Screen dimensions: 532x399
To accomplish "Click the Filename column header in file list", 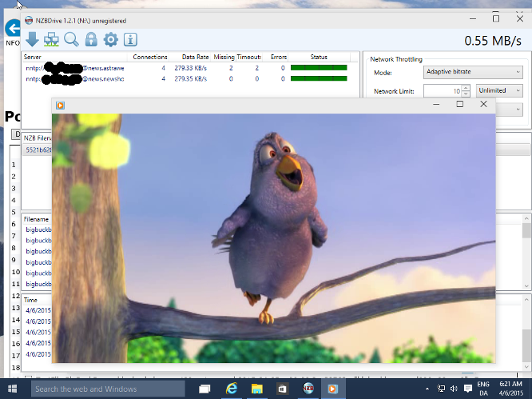I will pos(36,219).
